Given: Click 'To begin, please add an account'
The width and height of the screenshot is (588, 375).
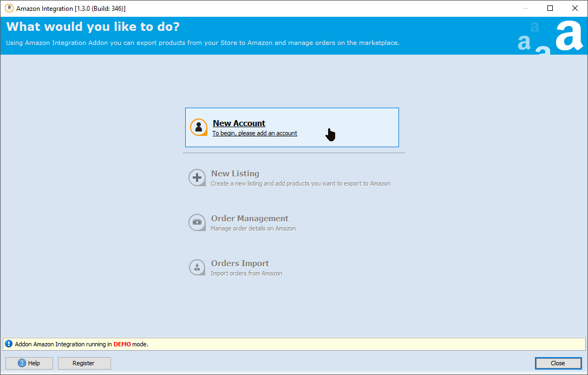Looking at the screenshot, I should (254, 133).
